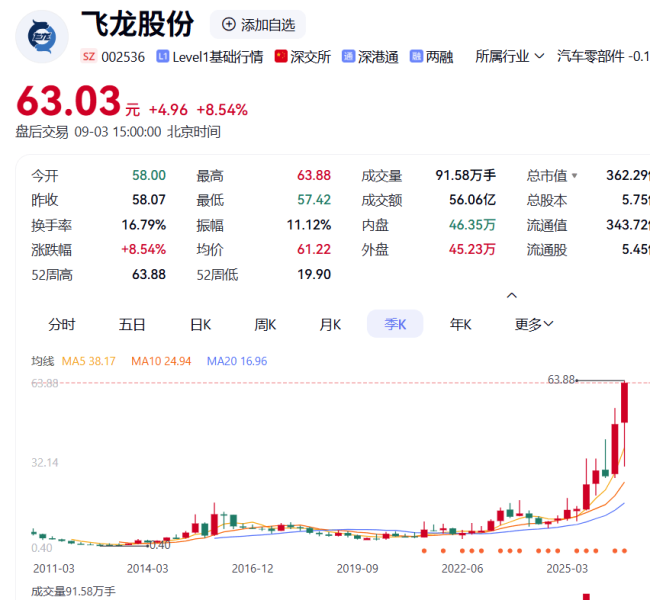
Task: Click the 成交额 value 56.06亿
Action: click(x=473, y=200)
